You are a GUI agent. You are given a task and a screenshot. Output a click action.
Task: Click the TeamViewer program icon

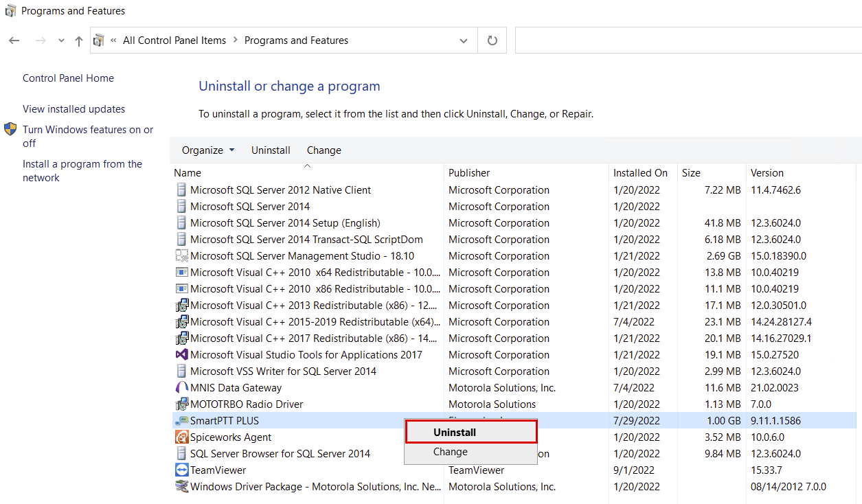pos(181,470)
